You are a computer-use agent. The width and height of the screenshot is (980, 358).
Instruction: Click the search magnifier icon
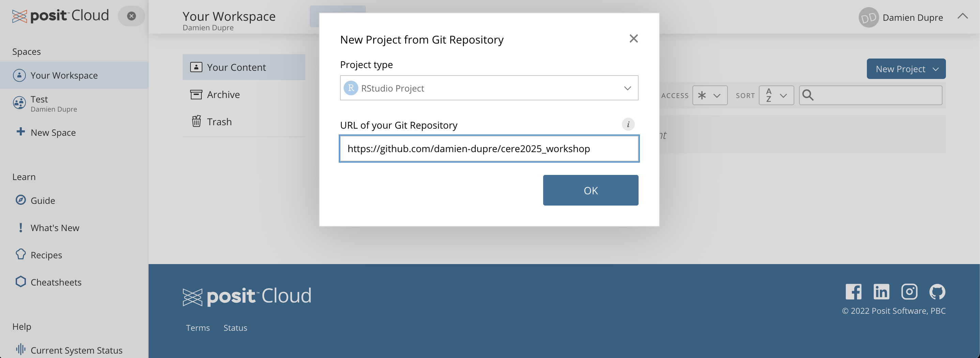click(x=808, y=95)
